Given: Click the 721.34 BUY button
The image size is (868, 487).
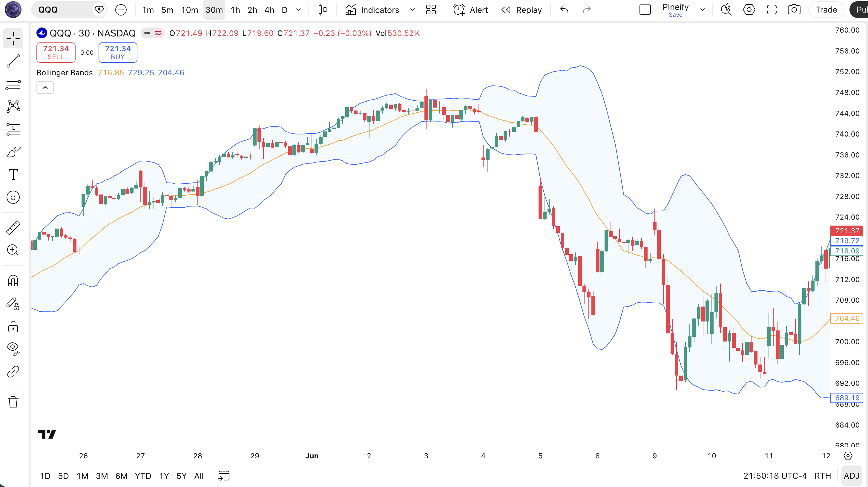Looking at the screenshot, I should point(118,53).
